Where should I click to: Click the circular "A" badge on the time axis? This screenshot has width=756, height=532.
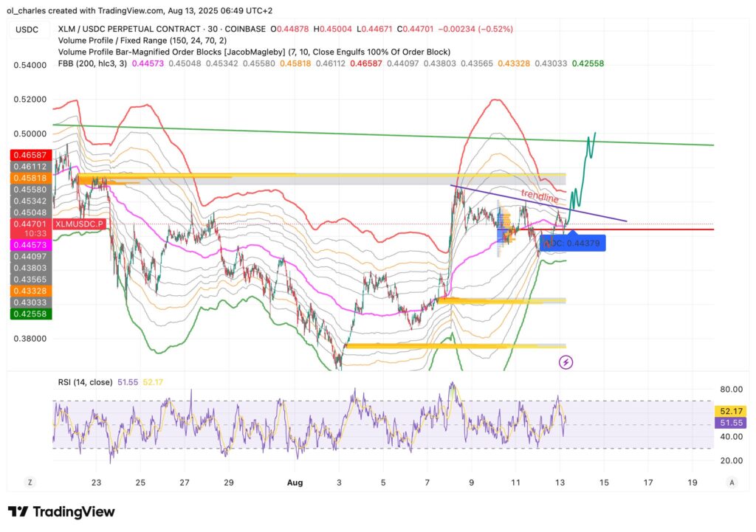tap(731, 482)
